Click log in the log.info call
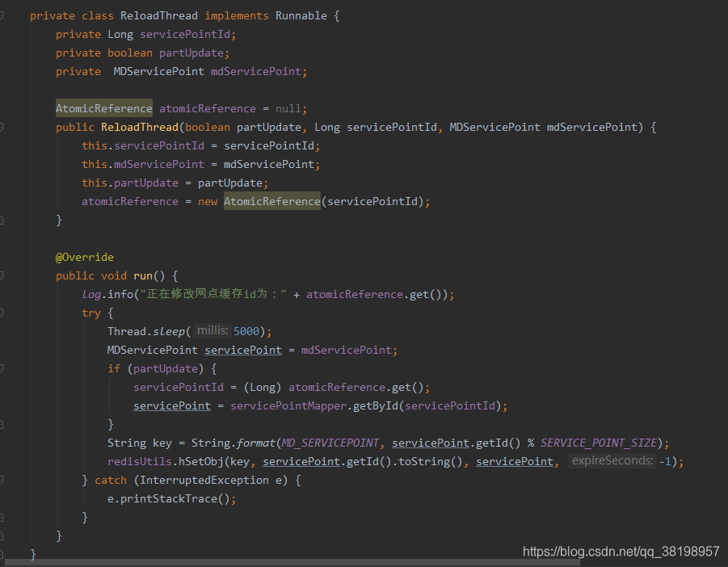Viewport: 728px width, 567px height. click(x=91, y=294)
